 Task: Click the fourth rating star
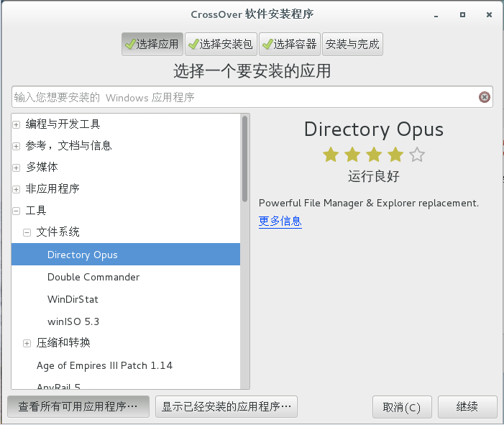395,155
